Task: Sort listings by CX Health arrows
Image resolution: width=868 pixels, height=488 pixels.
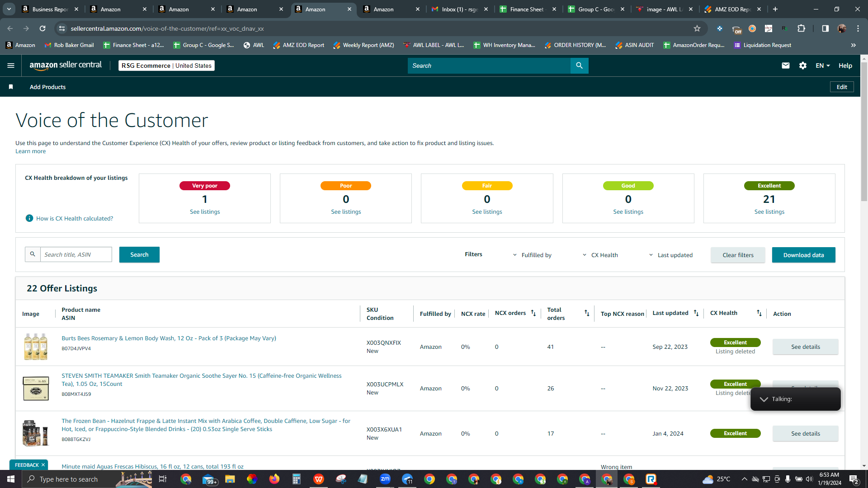Action: tap(759, 313)
